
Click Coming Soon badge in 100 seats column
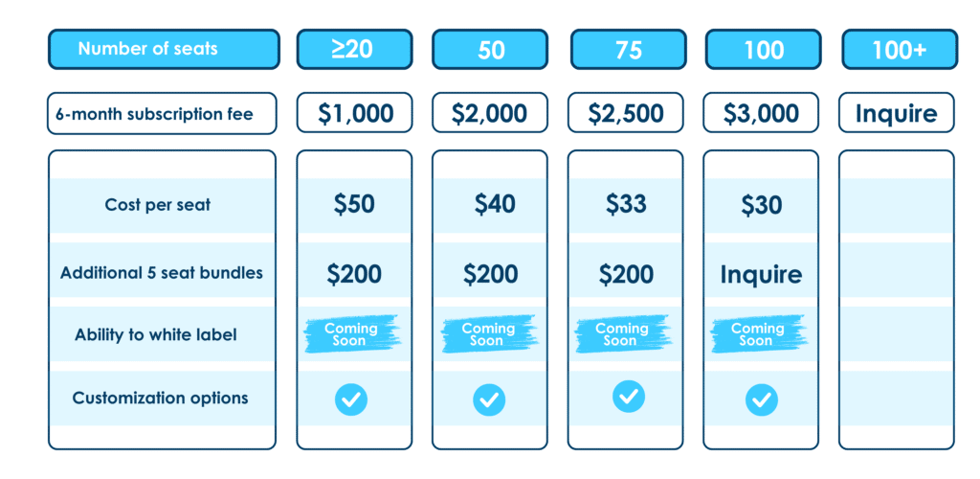pyautogui.click(x=759, y=334)
